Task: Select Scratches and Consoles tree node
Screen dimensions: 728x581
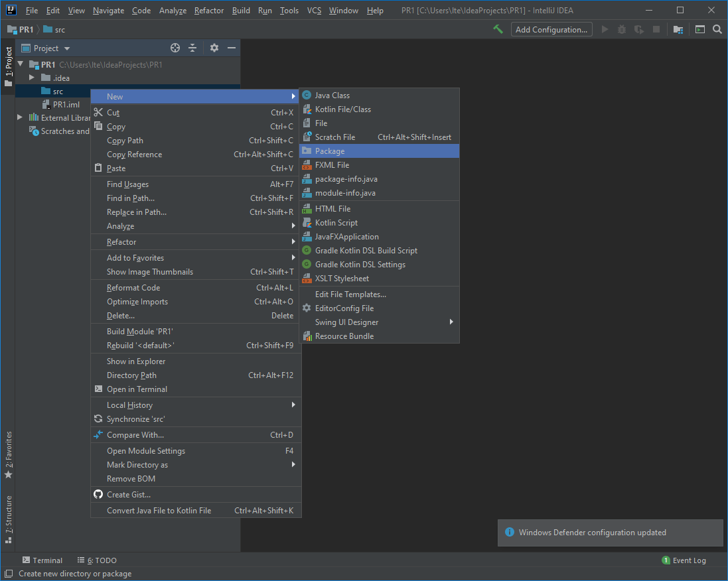Action: (x=60, y=131)
